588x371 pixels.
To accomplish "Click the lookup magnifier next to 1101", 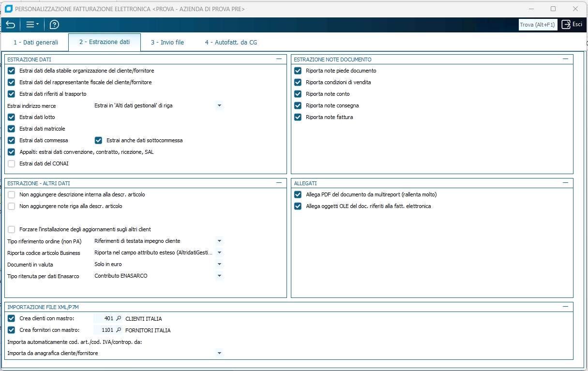I will coord(119,330).
